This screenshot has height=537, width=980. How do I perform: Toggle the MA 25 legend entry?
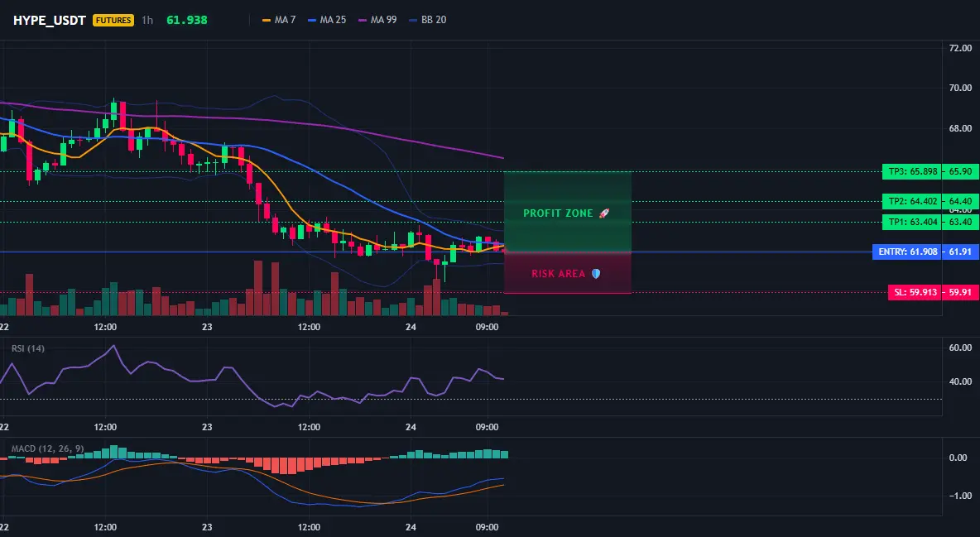coord(327,20)
